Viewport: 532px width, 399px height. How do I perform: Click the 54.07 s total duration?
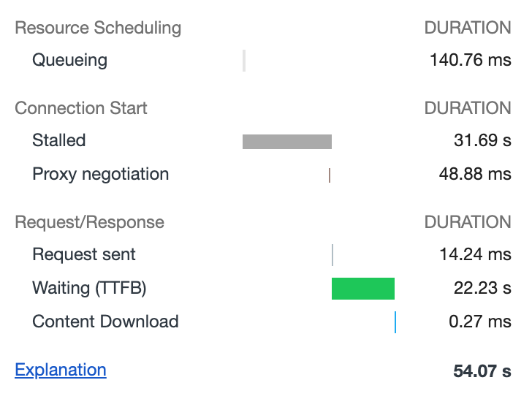click(482, 371)
